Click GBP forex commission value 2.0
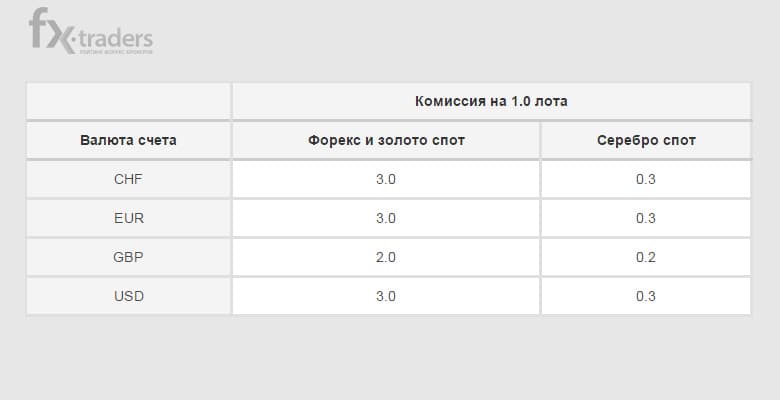The height and width of the screenshot is (400, 780). point(386,257)
